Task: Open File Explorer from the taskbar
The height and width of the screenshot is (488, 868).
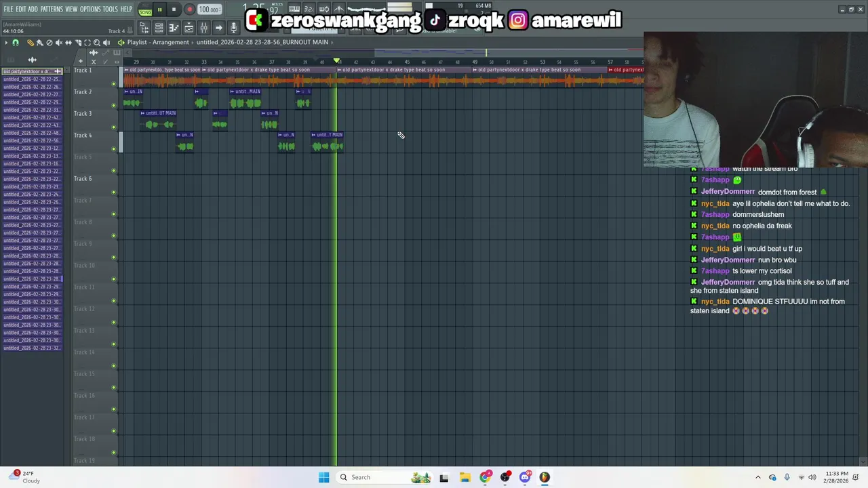Action: tap(465, 477)
